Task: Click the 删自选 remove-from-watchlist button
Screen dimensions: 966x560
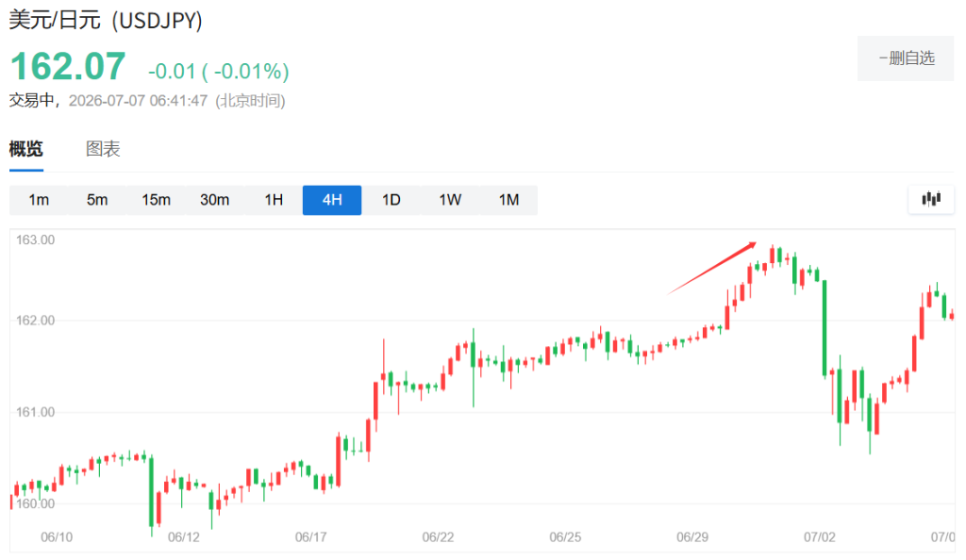Action: (x=906, y=58)
